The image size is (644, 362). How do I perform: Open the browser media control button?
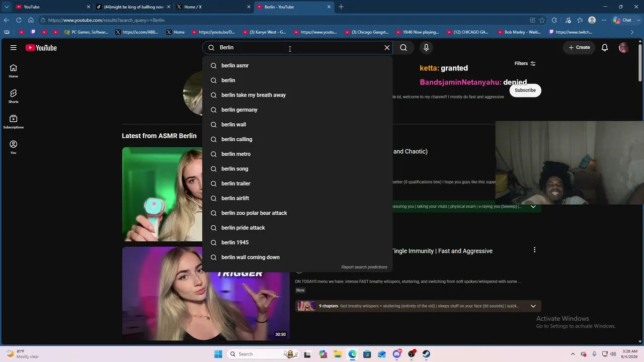coord(568,20)
